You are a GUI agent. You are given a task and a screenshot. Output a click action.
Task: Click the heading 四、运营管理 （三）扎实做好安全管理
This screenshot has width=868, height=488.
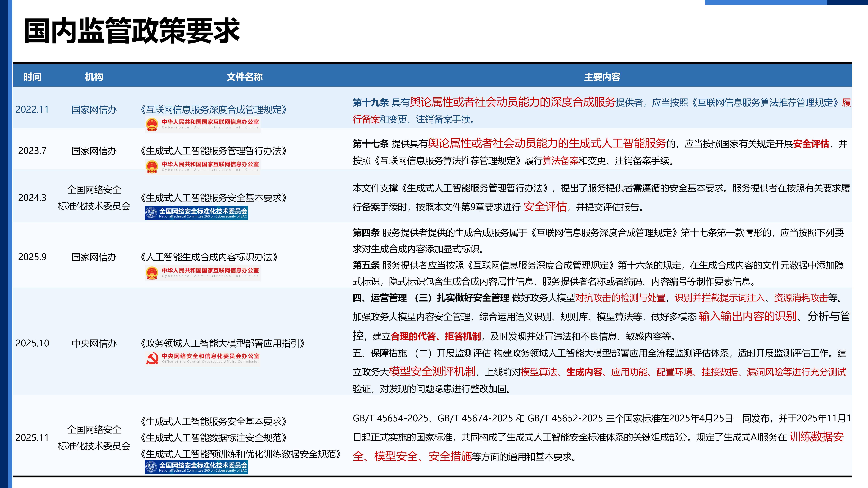tap(431, 298)
